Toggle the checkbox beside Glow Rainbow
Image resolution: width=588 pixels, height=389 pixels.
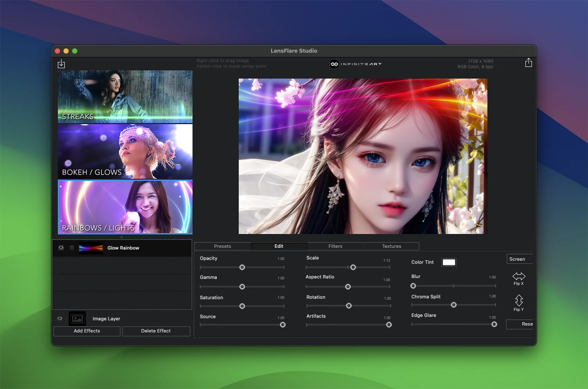tap(72, 248)
